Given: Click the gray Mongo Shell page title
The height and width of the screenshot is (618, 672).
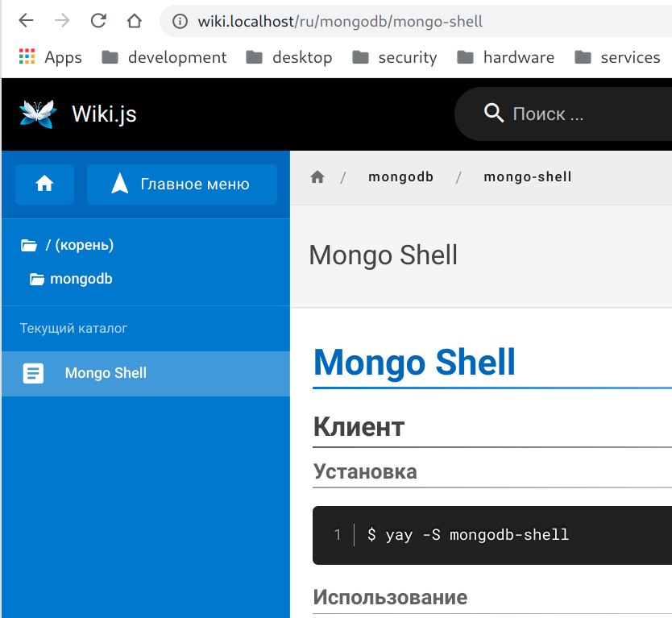Looking at the screenshot, I should coord(384,255).
